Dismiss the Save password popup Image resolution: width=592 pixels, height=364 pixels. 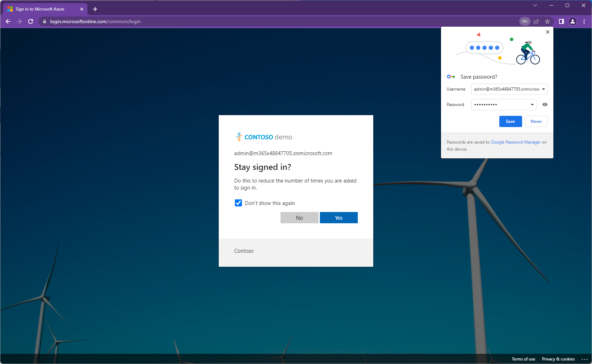point(548,32)
